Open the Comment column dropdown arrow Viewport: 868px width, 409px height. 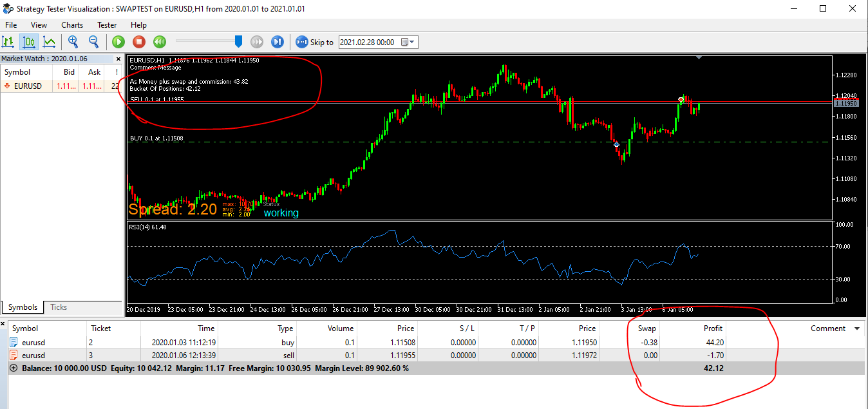857,328
